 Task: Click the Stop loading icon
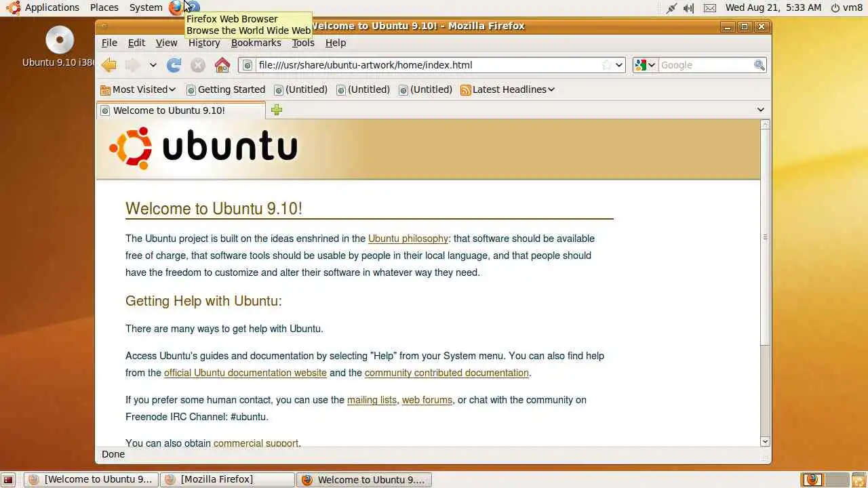tap(198, 65)
